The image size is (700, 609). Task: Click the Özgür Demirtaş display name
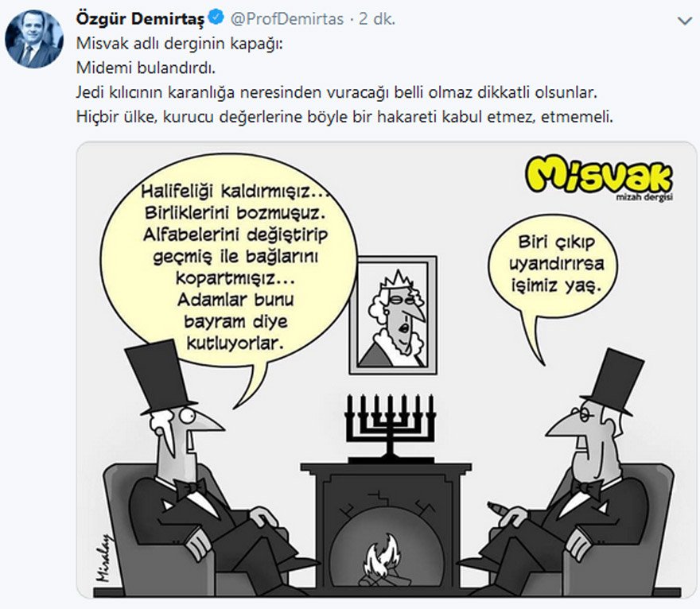click(x=141, y=19)
